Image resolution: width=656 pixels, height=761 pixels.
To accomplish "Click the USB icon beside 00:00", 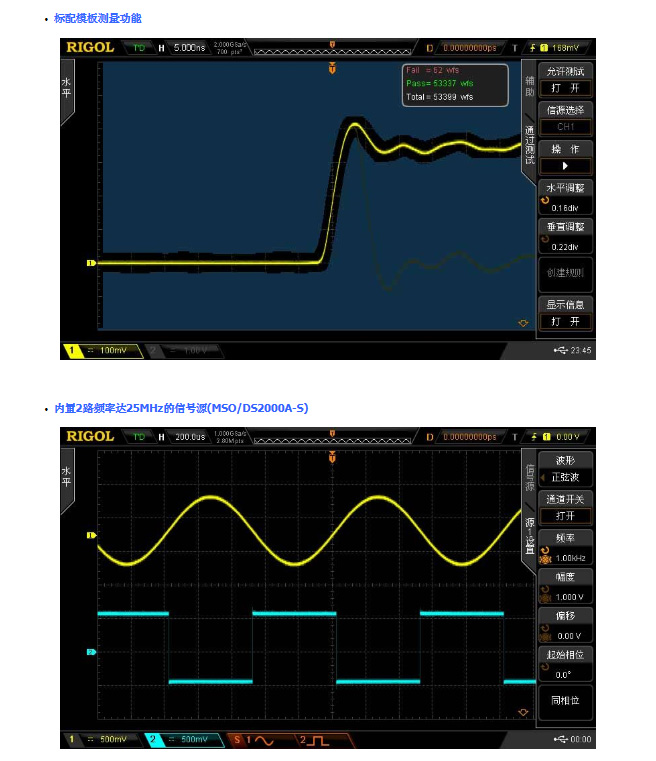I will [558, 740].
